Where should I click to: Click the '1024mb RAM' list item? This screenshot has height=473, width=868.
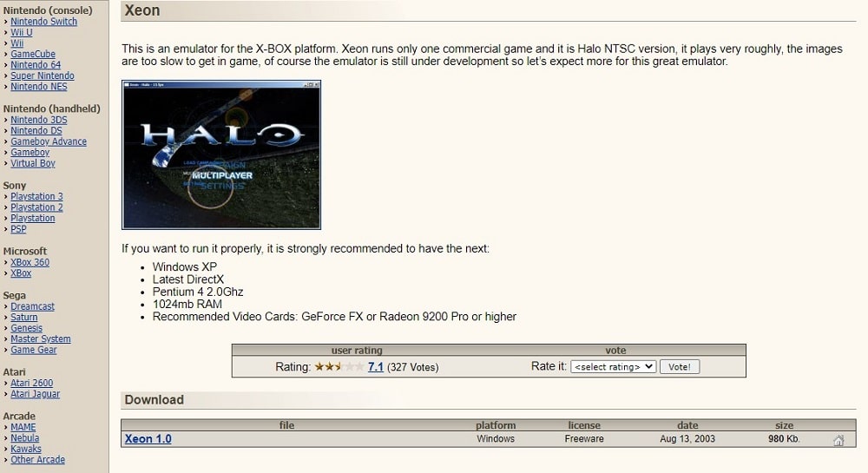tap(187, 305)
